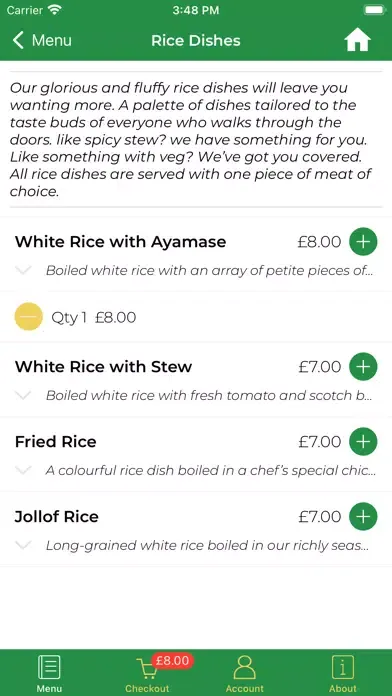This screenshot has width=392, height=696.
Task: Expand White Rice with Ayamase description
Action: [23, 270]
